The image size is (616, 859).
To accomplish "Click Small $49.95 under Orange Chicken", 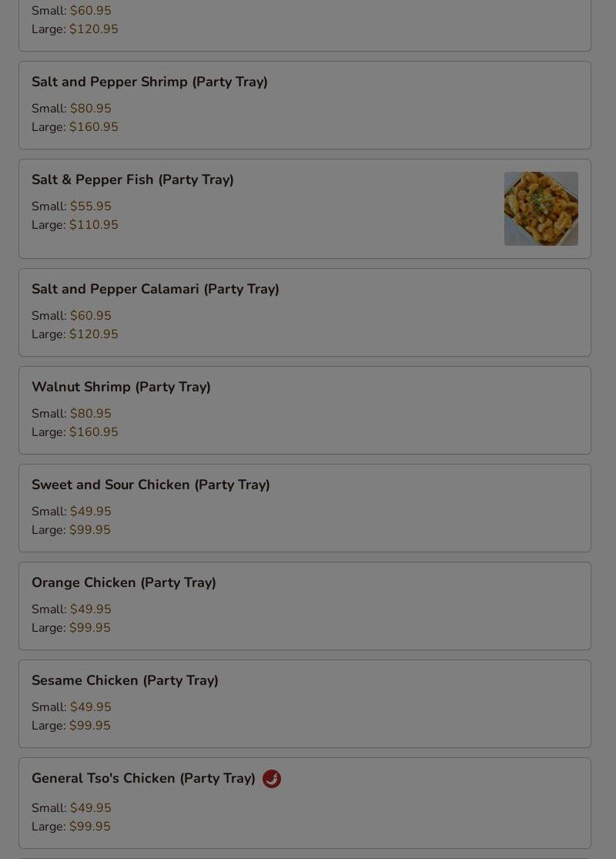I will click(71, 609).
